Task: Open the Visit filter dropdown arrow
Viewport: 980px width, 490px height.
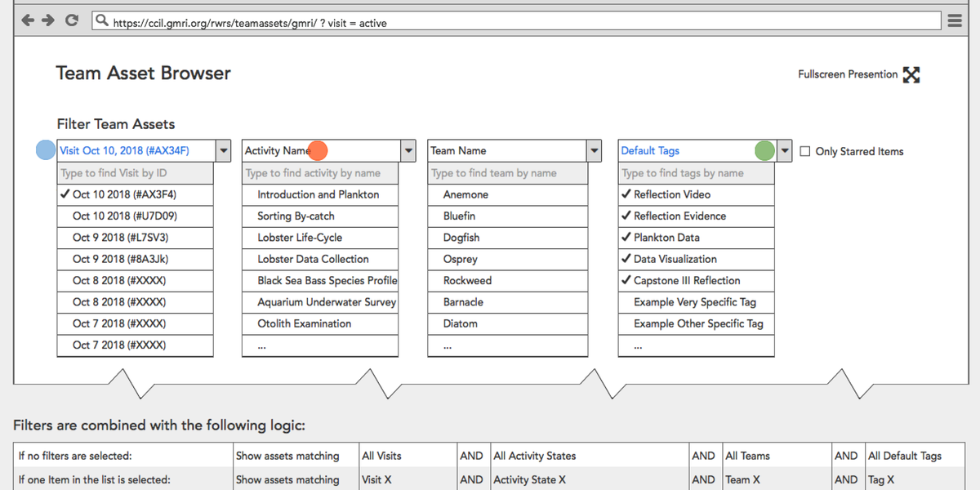Action: click(223, 150)
